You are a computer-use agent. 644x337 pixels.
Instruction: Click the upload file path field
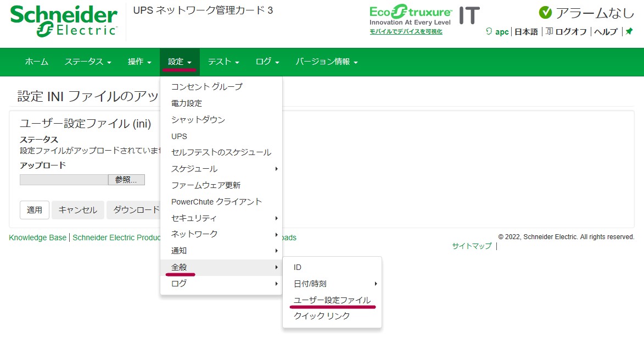(64, 180)
